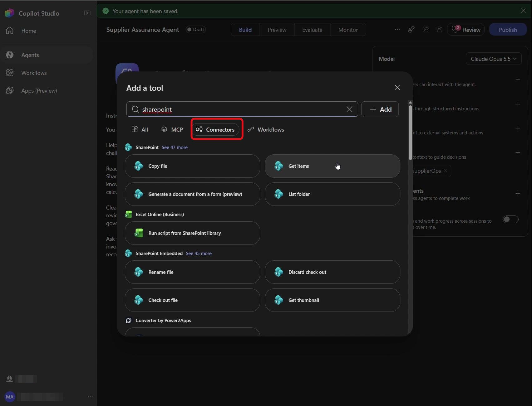
Task: Switch to the Monitor tab
Action: tap(348, 30)
